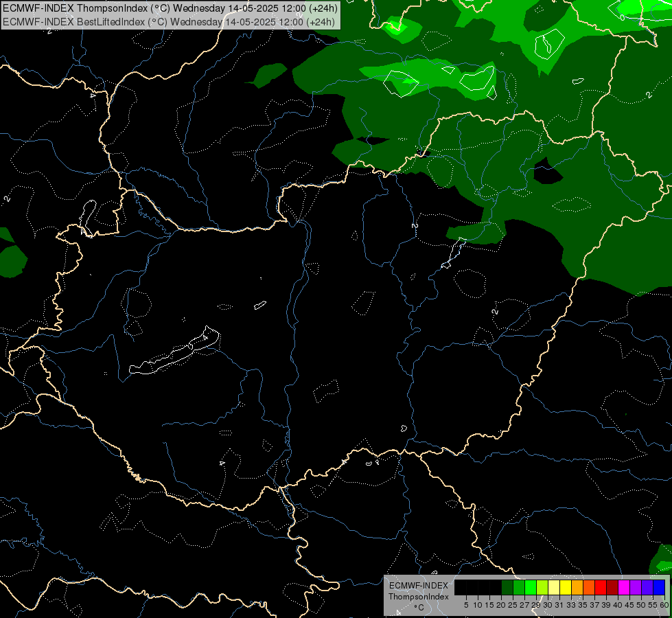The height and width of the screenshot is (618, 672).
Task: Click the legend tick label 27
Action: coord(524,605)
